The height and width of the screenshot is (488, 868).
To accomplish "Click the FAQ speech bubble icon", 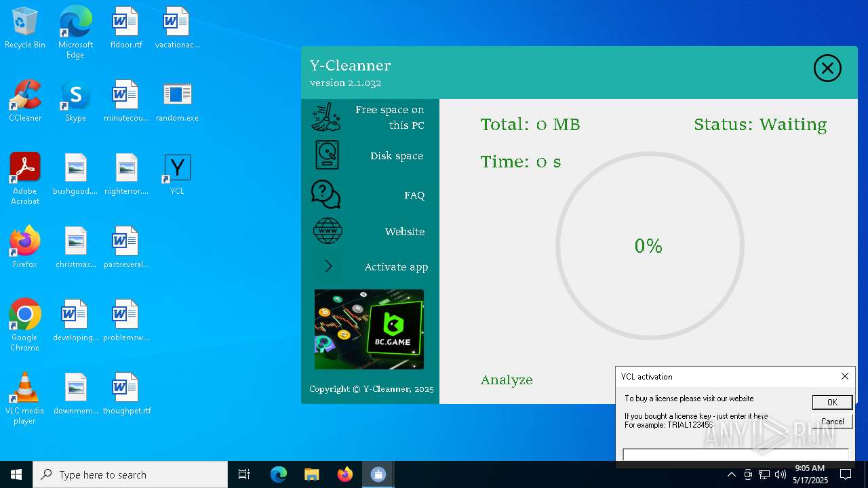I will tap(326, 195).
